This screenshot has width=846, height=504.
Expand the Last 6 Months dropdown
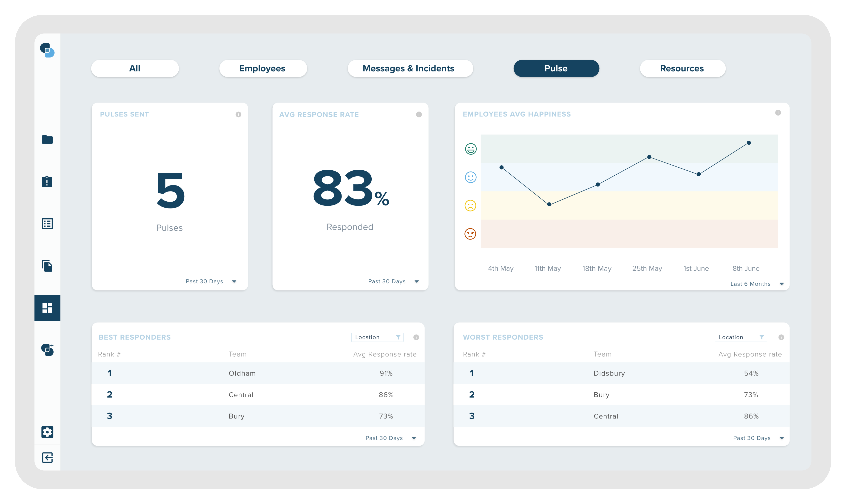click(x=757, y=284)
